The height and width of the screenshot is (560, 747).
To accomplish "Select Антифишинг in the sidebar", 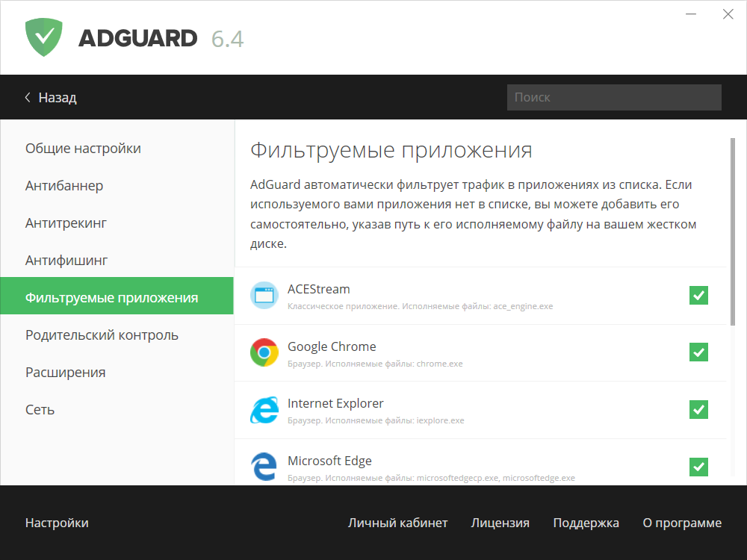I will point(117,261).
